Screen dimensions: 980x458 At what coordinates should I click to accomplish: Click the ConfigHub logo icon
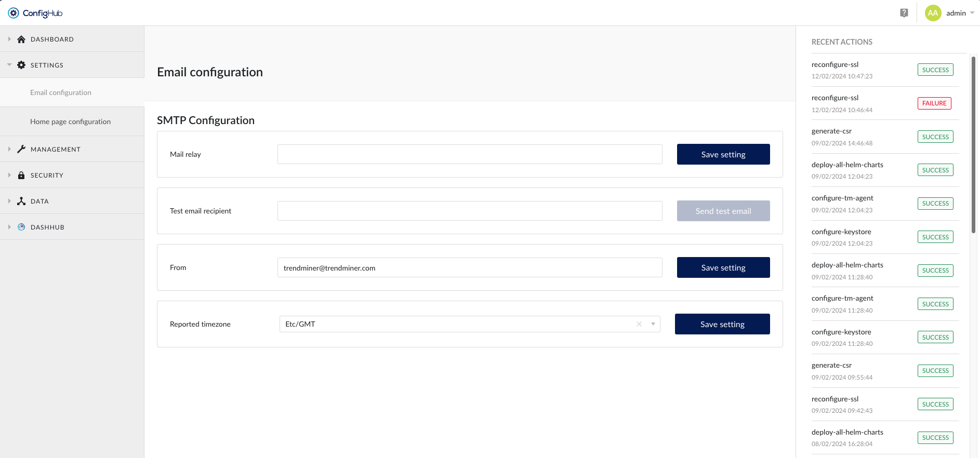pyautogui.click(x=14, y=13)
